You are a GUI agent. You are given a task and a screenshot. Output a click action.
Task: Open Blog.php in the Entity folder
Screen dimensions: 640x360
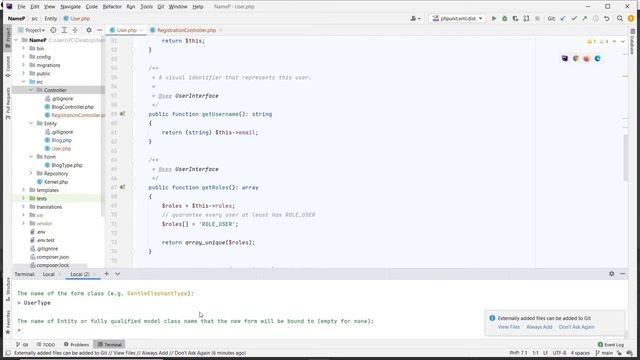[x=61, y=140]
